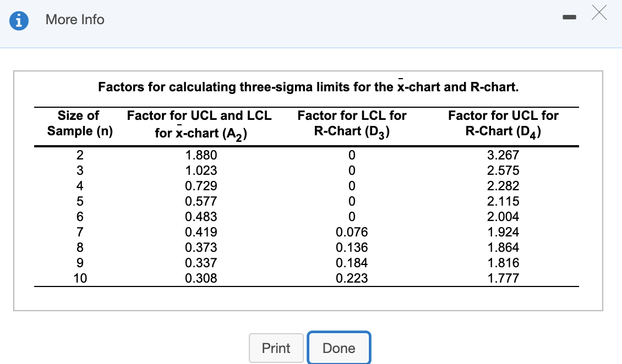
Task: Click the Done button
Action: pos(339,348)
